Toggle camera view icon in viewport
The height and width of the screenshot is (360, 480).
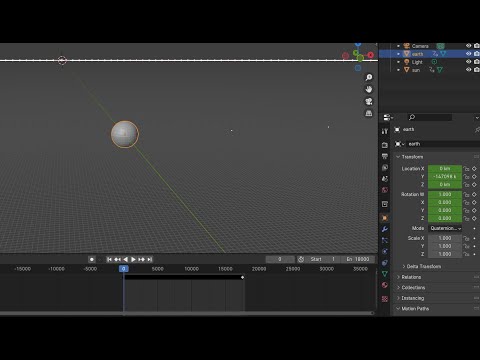click(x=369, y=101)
